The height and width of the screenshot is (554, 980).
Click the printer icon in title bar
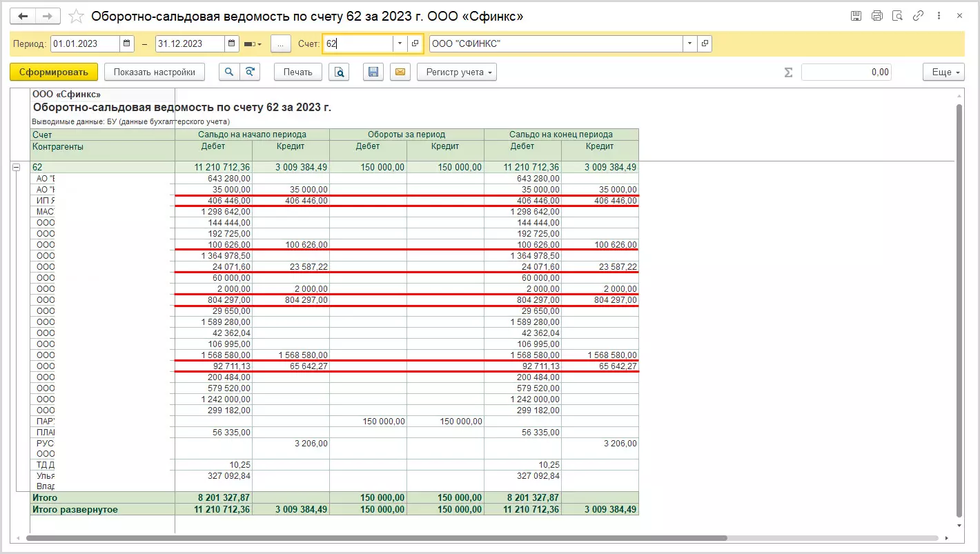click(x=876, y=16)
